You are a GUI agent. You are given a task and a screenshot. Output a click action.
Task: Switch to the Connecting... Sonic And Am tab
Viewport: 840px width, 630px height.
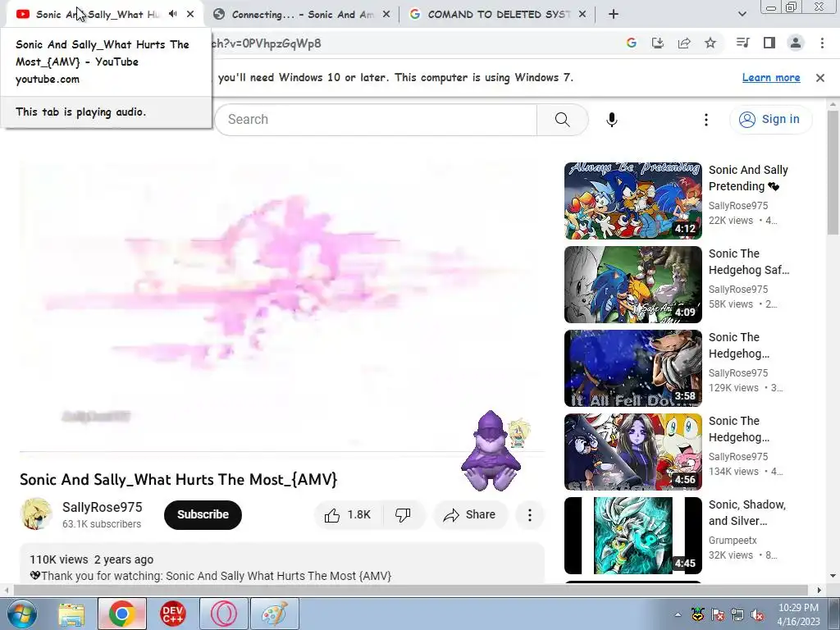coord(302,15)
